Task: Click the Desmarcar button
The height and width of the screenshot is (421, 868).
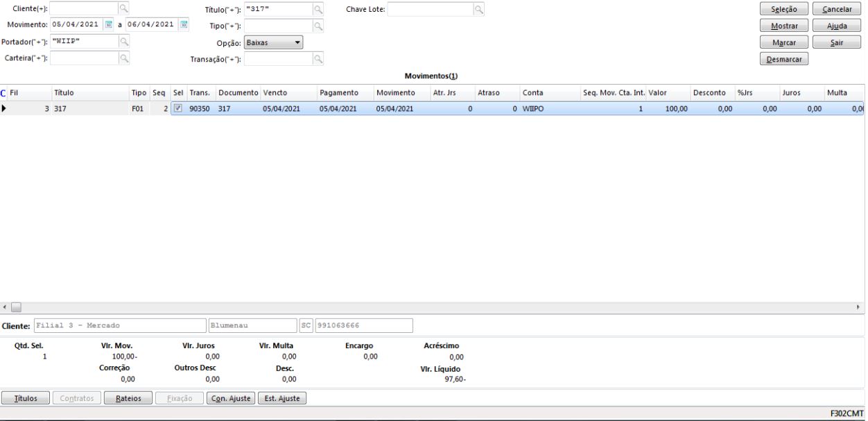Action: (x=783, y=60)
